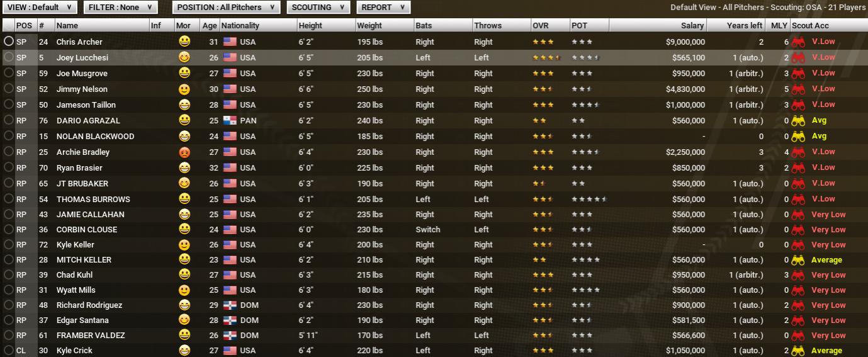Click Thomas Burrows' potential star rating
Viewport: 868px width, 357px height.
tap(589, 199)
